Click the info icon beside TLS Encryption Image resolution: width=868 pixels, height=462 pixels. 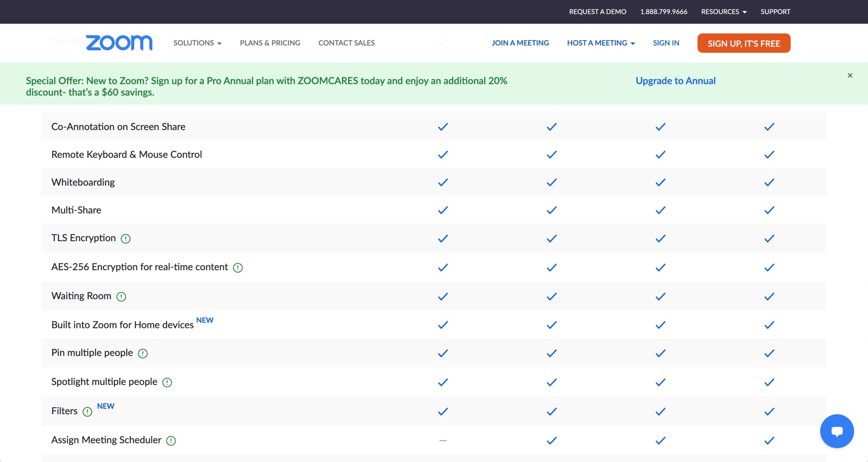point(126,239)
